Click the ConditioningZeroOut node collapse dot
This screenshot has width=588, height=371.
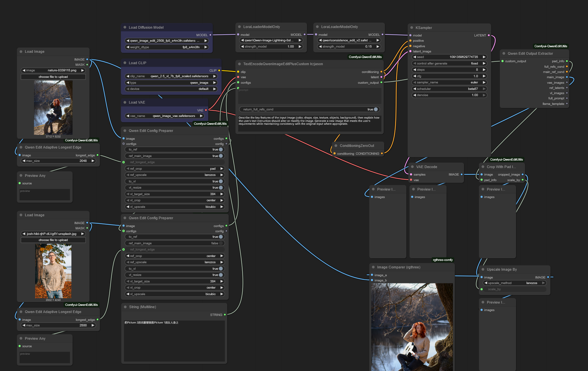(x=336, y=146)
